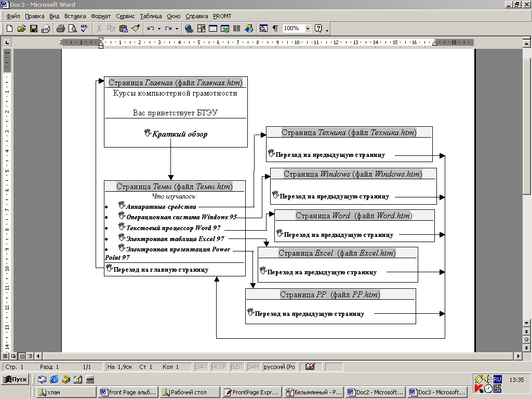Toggle ИСПР track changes indicator
Image resolution: width=532 pixels, height=399 pixels.
(x=219, y=367)
